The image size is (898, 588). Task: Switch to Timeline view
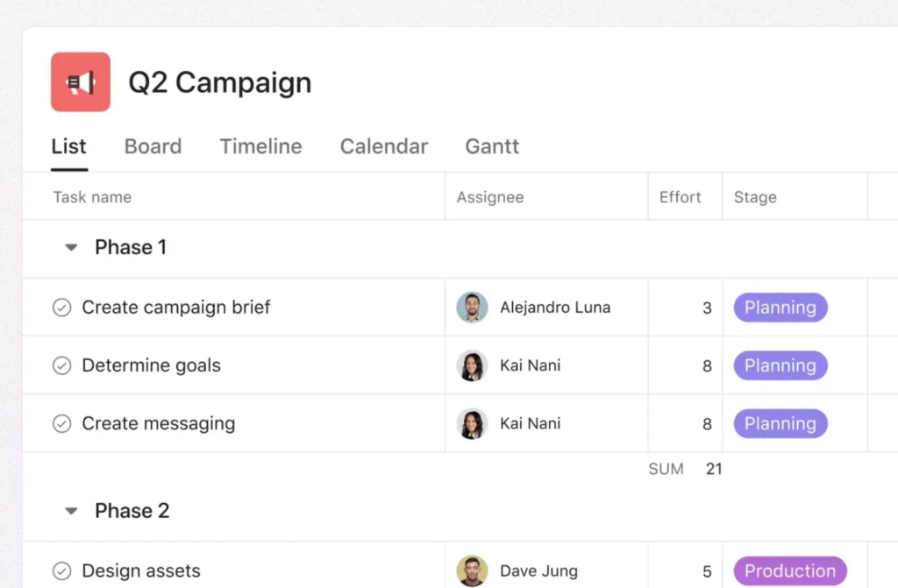(x=260, y=146)
